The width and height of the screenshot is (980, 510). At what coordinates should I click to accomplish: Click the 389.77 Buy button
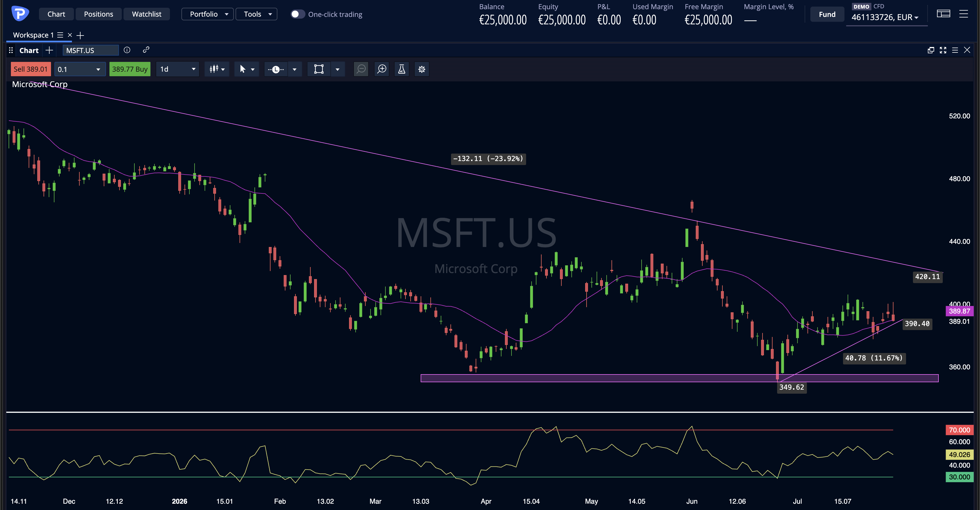pyautogui.click(x=130, y=69)
